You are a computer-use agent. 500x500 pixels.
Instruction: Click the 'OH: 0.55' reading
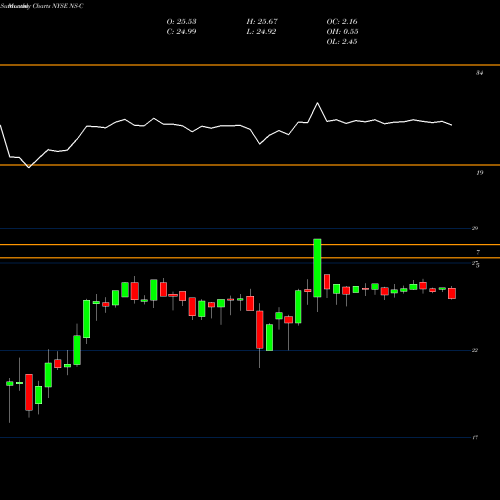pos(342,32)
